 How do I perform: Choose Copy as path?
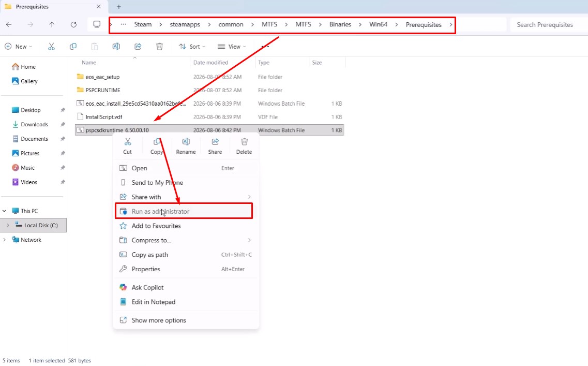[x=186, y=255]
